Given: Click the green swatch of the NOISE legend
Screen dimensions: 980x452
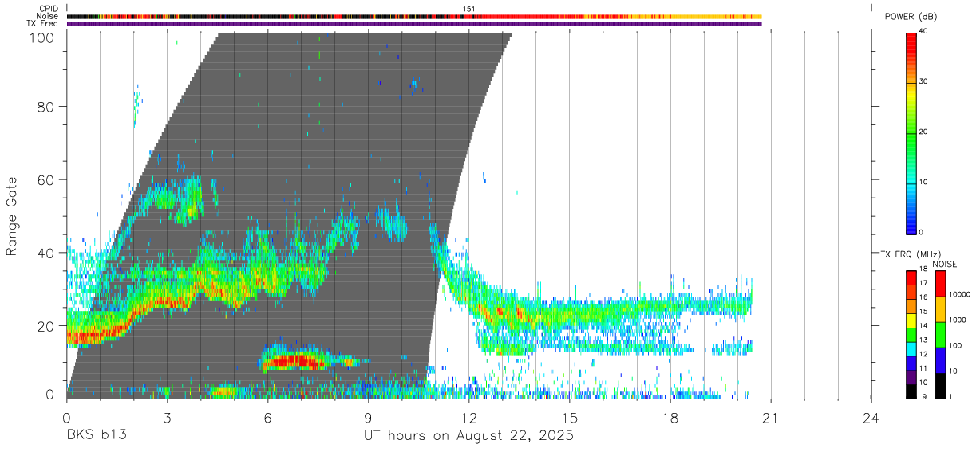Looking at the screenshot, I should tap(939, 335).
